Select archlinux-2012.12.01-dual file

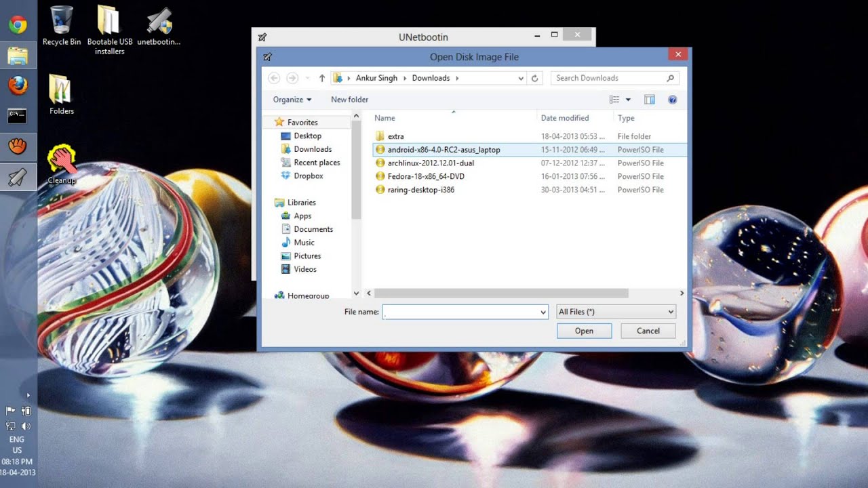(431, 163)
